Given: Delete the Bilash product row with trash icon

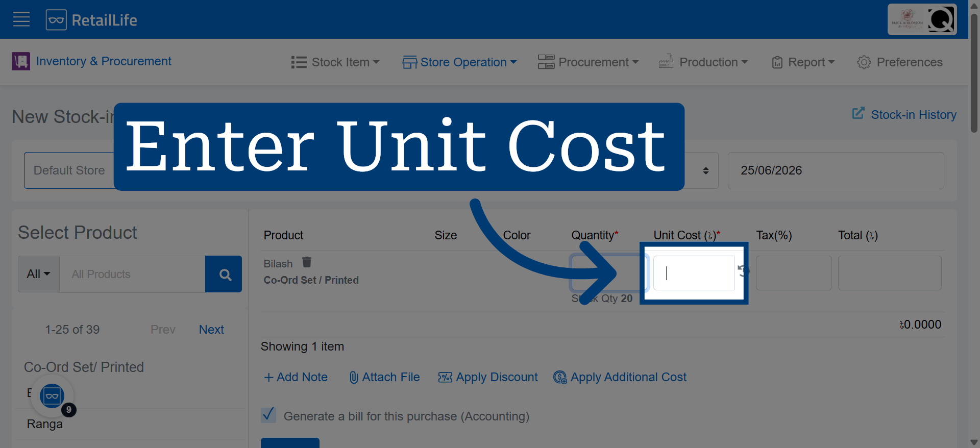Looking at the screenshot, I should pos(307,262).
